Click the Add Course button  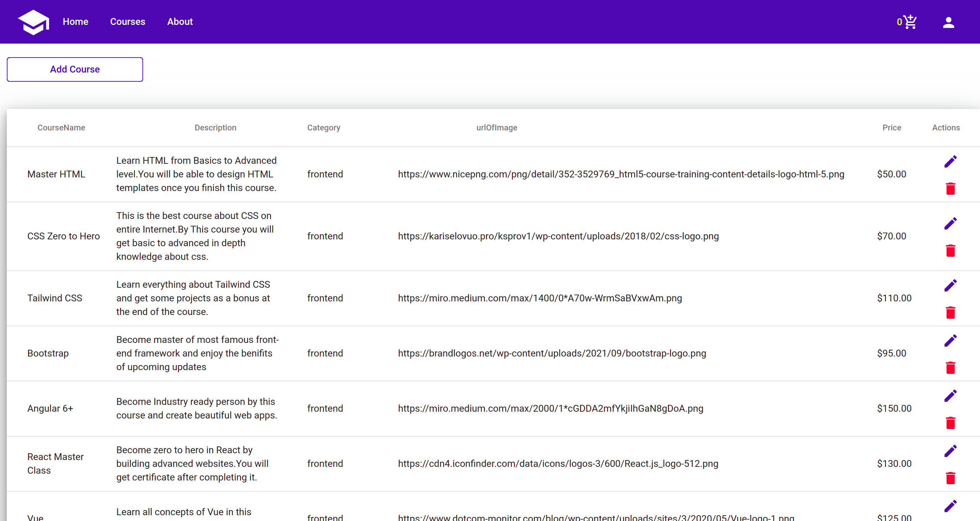[75, 69]
